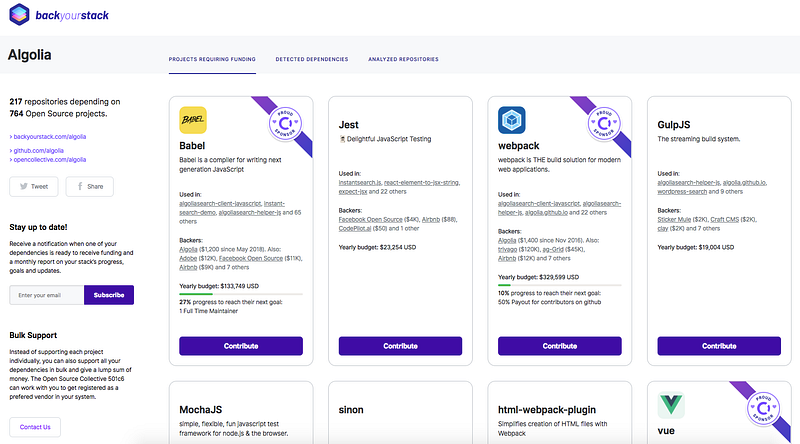This screenshot has height=444, width=800.
Task: Select the Projects Requiring Funding tab
Action: coord(212,59)
